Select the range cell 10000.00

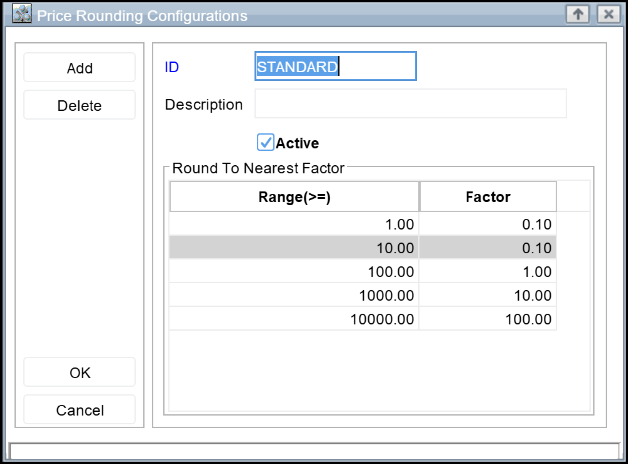click(294, 319)
